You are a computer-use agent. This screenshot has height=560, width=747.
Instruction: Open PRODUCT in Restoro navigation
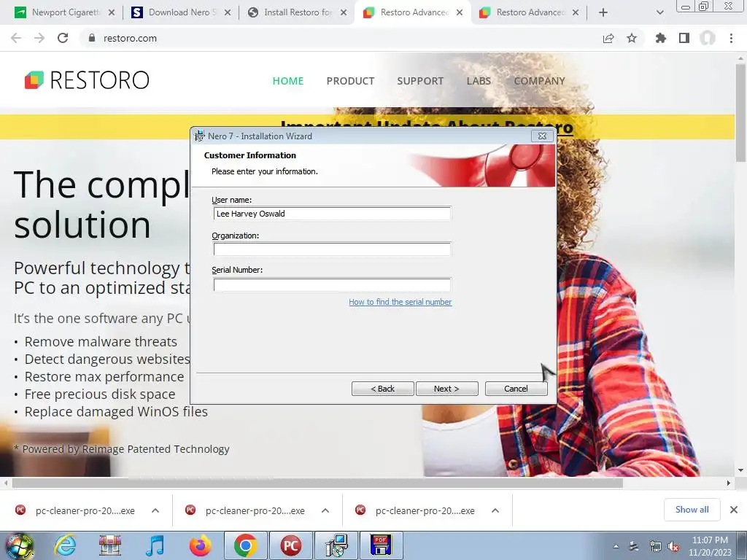(350, 81)
